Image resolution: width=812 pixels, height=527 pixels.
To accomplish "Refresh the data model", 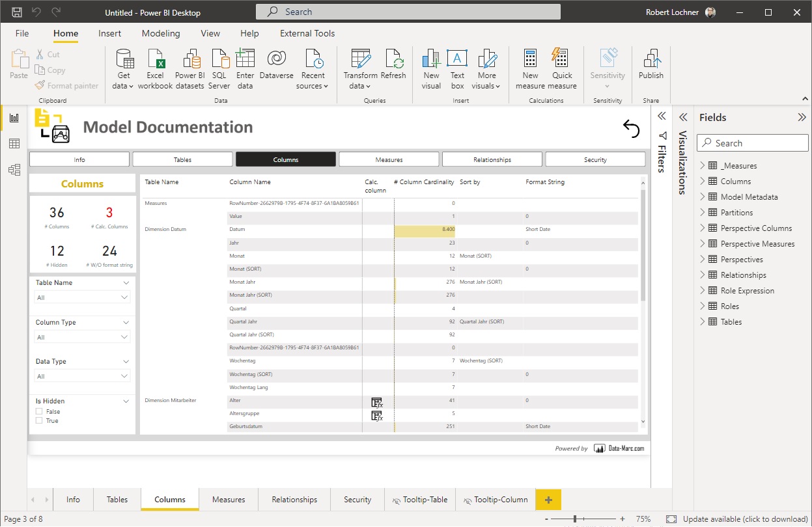I will 394,63.
